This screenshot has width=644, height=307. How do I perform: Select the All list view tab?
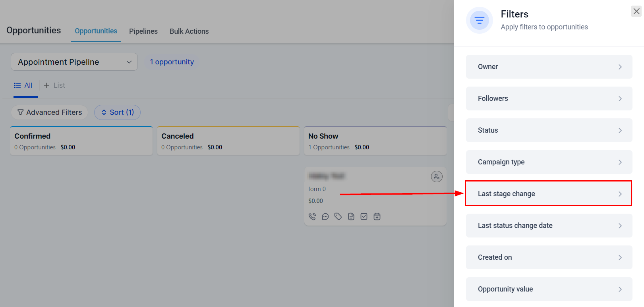pos(23,85)
